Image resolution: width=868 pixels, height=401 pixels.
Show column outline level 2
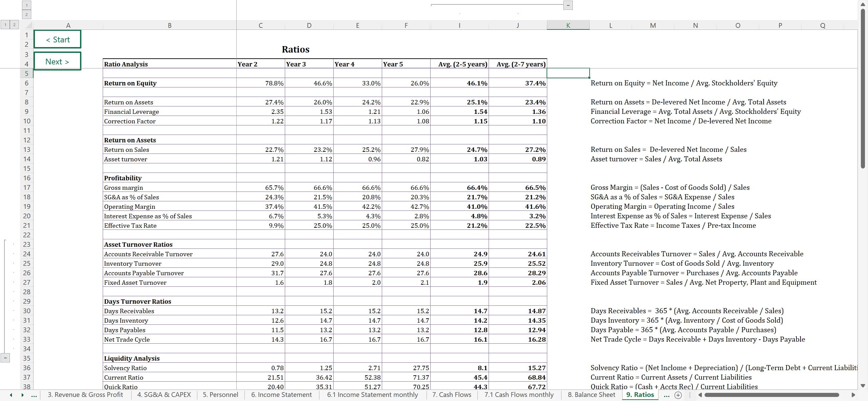coord(26,14)
